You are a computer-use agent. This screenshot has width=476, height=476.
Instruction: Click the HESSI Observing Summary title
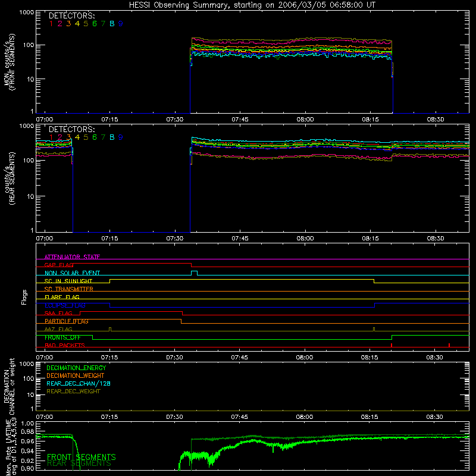[252, 5]
